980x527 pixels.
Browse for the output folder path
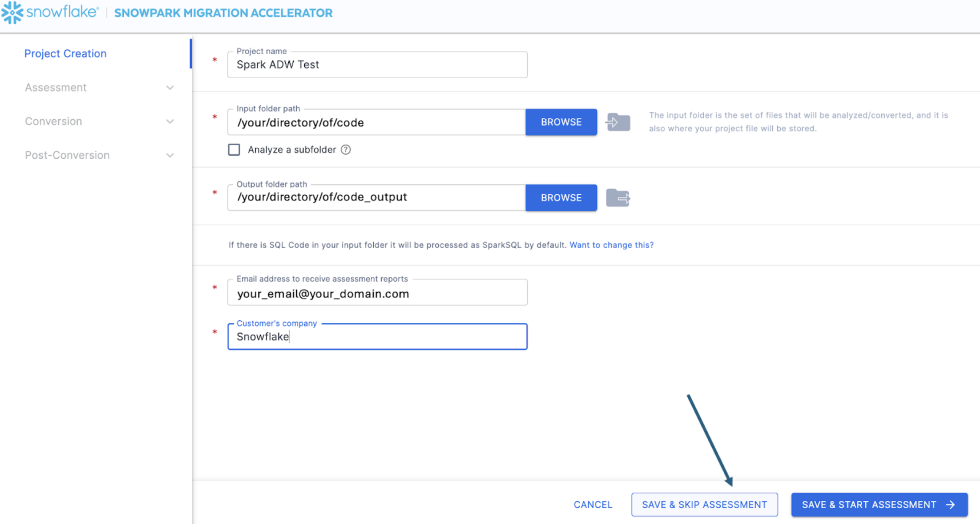(561, 198)
